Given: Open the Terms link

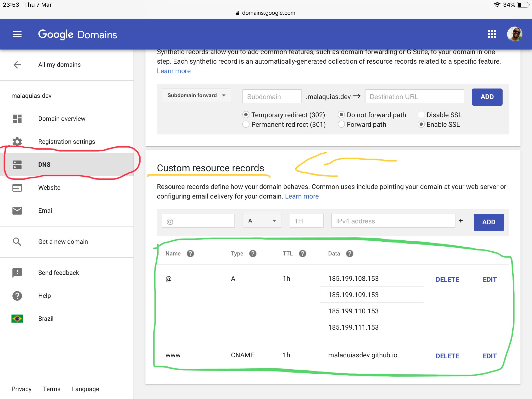Looking at the screenshot, I should 51,389.
